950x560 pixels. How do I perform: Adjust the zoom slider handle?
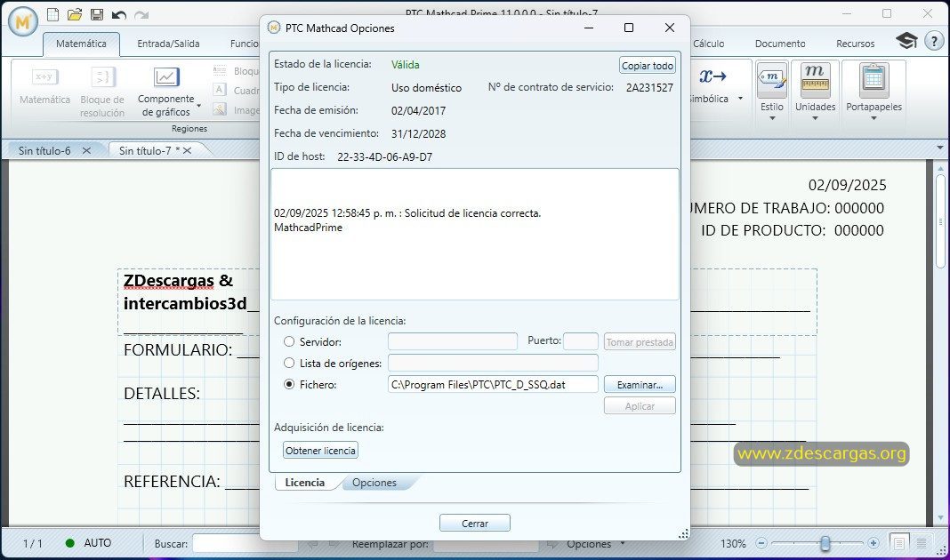click(825, 543)
